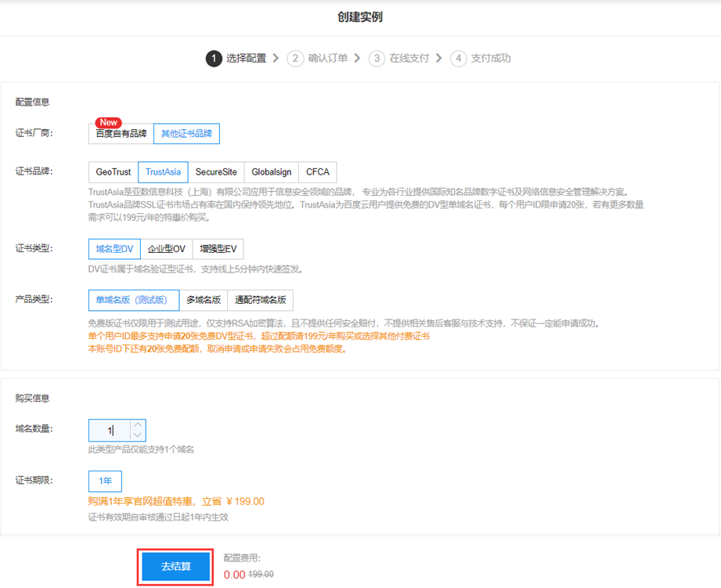Click step 3 在线支付 indicator
721x588 pixels.
(x=398, y=59)
